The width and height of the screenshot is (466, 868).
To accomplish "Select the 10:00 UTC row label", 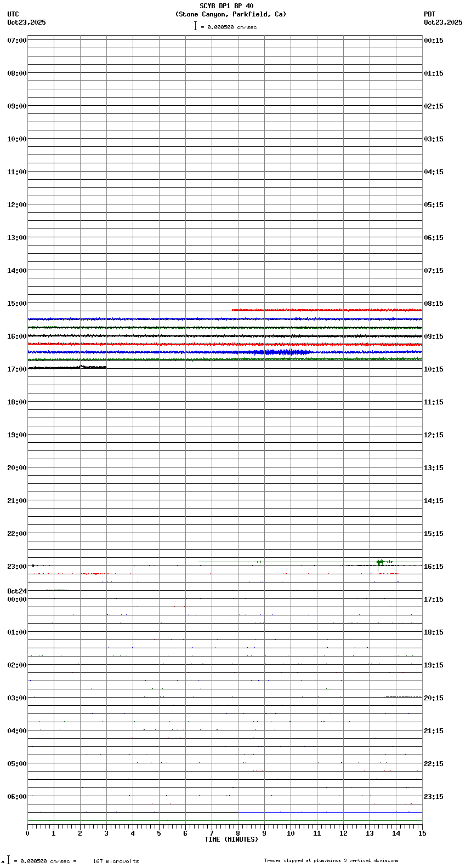I will click(17, 139).
